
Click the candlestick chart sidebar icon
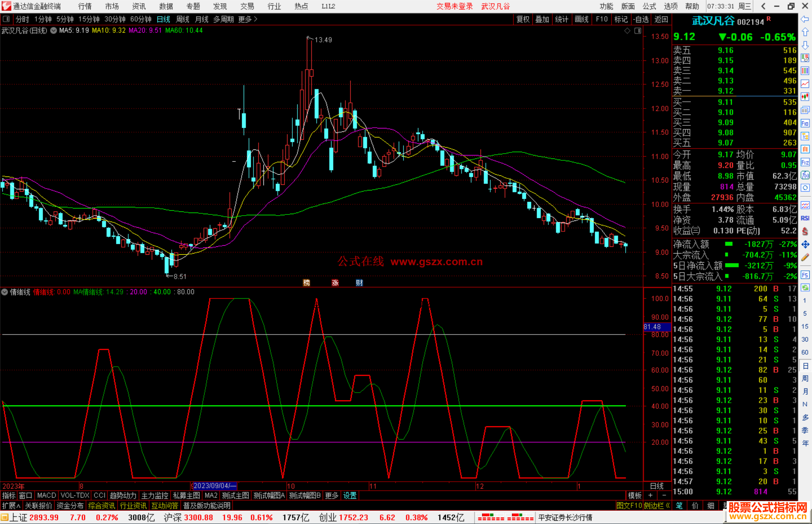(805, 97)
